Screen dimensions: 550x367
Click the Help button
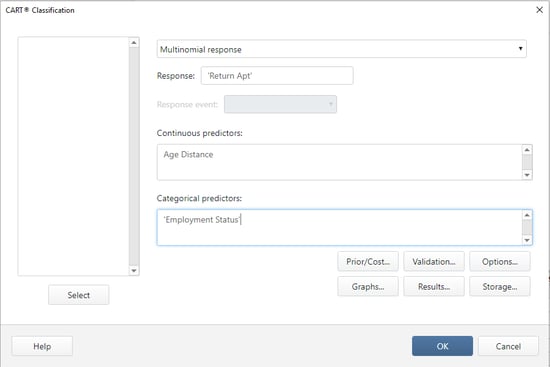coord(42,346)
